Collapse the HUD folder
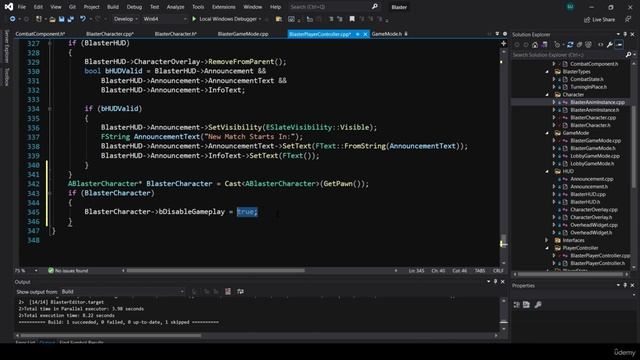Viewport: 640px width, 360px height. (547, 171)
